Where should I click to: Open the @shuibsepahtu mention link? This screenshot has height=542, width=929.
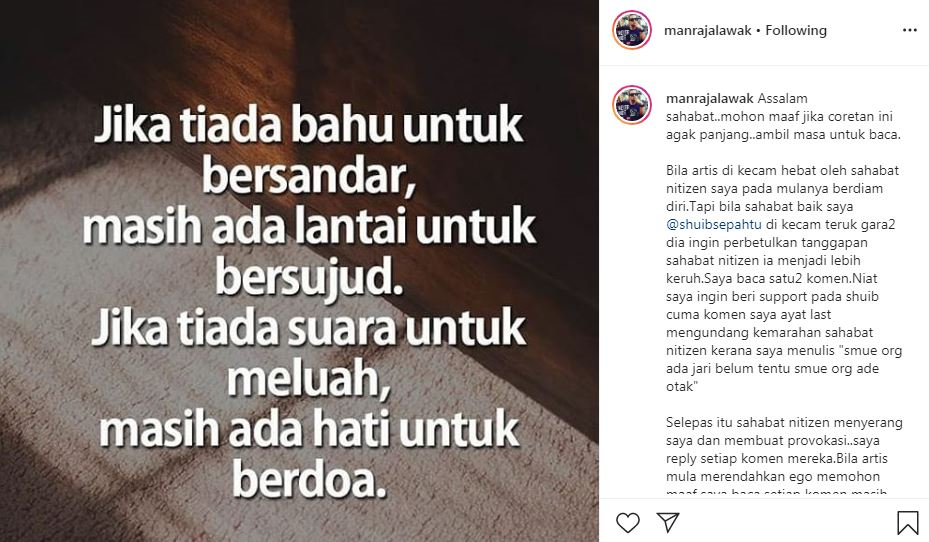pos(713,225)
